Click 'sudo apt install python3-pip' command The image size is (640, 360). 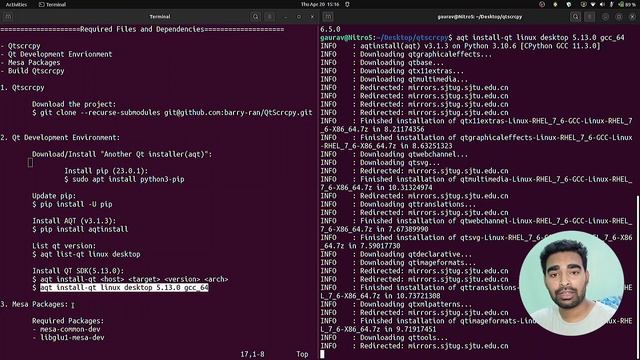click(x=124, y=179)
